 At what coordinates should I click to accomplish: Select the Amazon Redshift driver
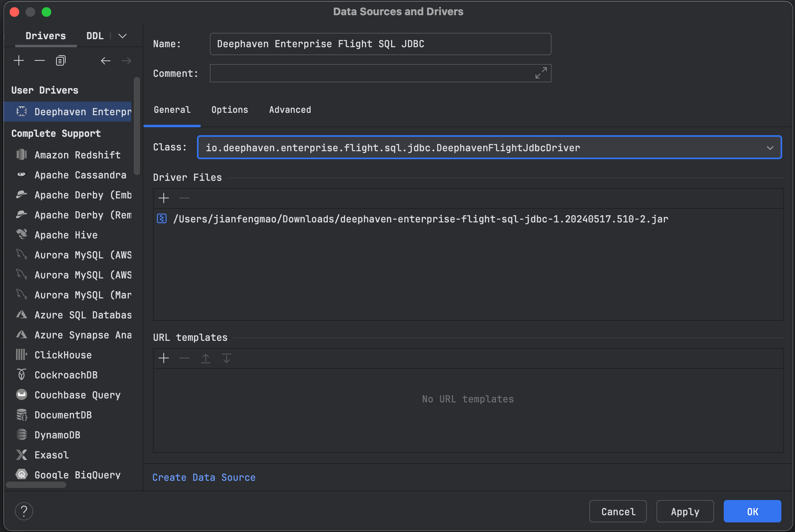point(77,155)
